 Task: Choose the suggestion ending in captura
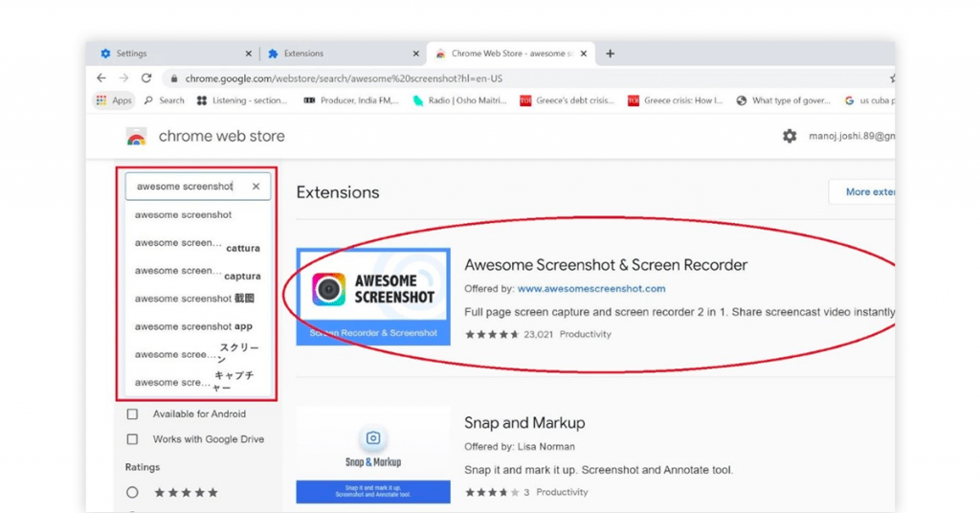(198, 271)
